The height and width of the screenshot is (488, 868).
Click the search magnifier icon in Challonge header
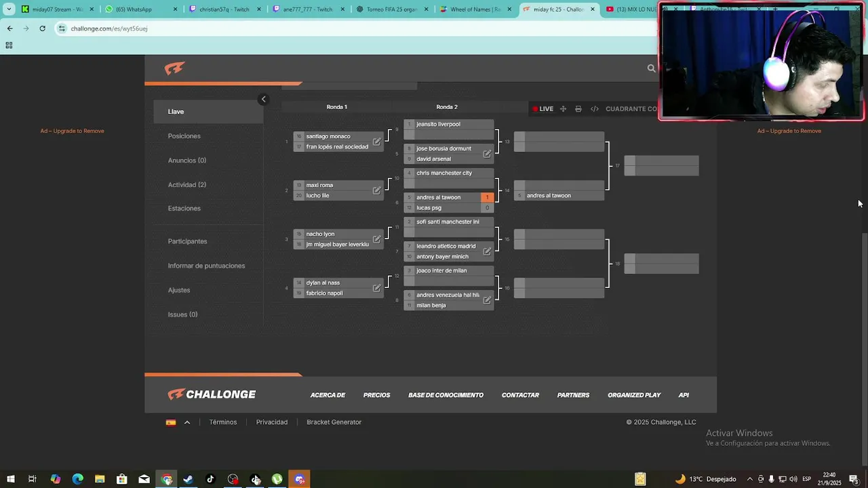coord(652,68)
